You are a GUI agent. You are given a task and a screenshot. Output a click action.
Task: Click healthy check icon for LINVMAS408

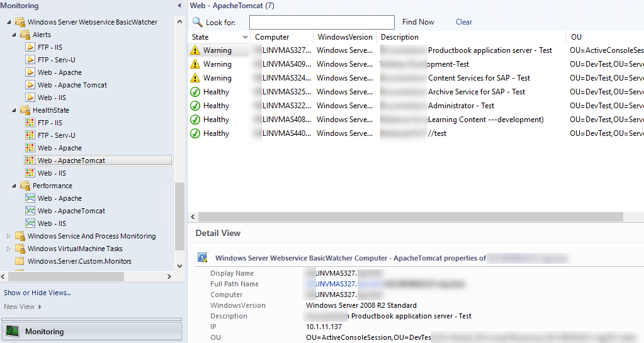coord(196,120)
